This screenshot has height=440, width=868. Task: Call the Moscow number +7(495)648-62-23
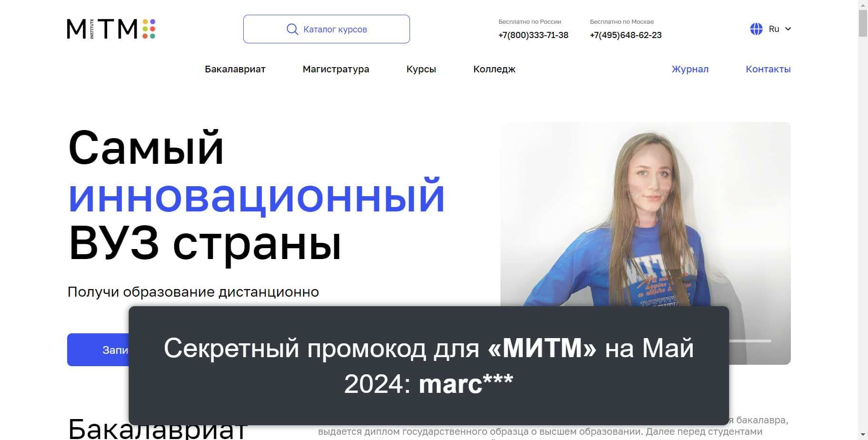point(626,35)
